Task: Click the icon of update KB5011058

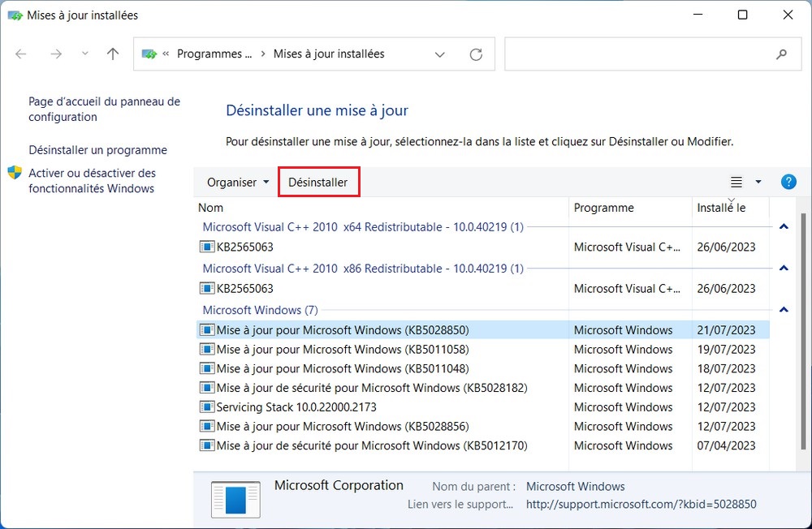Action: (207, 350)
